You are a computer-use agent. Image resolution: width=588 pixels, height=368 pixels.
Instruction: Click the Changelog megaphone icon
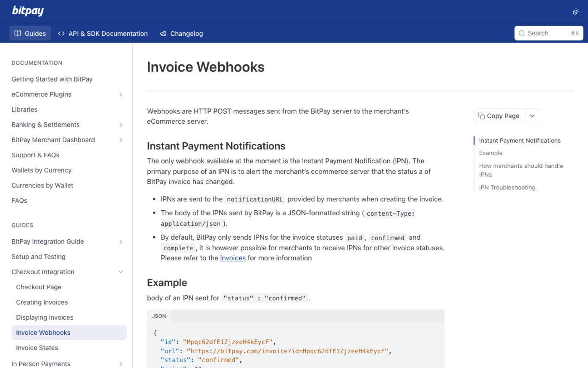pos(163,33)
